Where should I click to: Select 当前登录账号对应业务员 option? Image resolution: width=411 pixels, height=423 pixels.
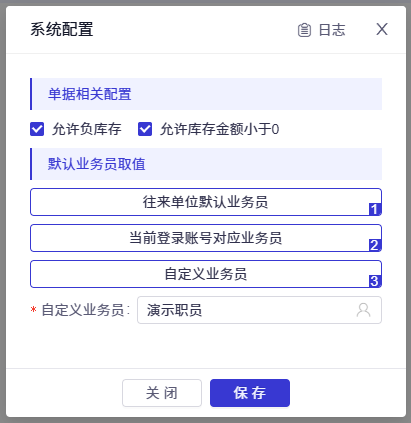[206, 238]
